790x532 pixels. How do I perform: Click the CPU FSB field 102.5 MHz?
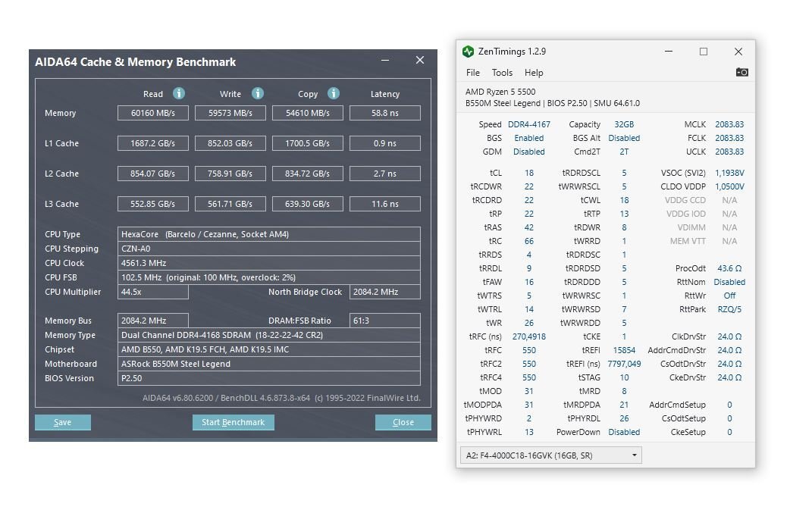269,277
